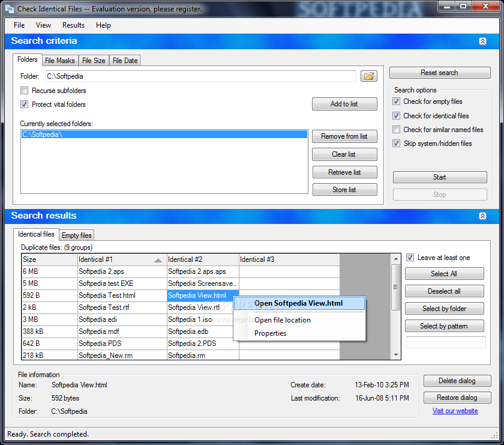Select Softpedia 2.aps.aps cell

[203, 271]
